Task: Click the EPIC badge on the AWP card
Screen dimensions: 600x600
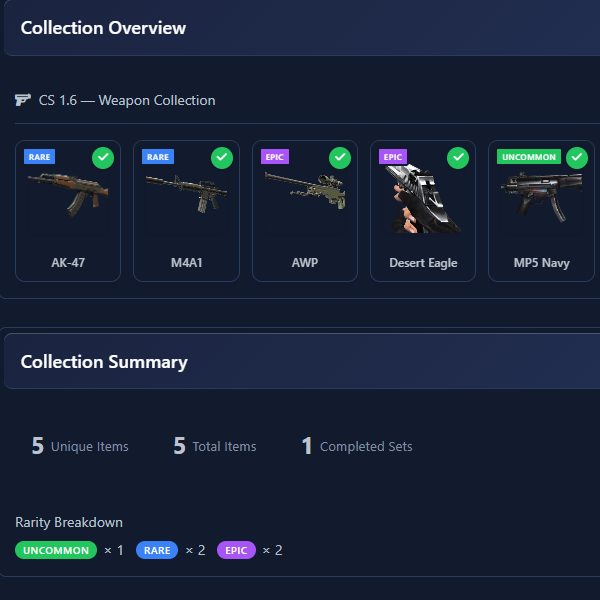Action: 275,157
